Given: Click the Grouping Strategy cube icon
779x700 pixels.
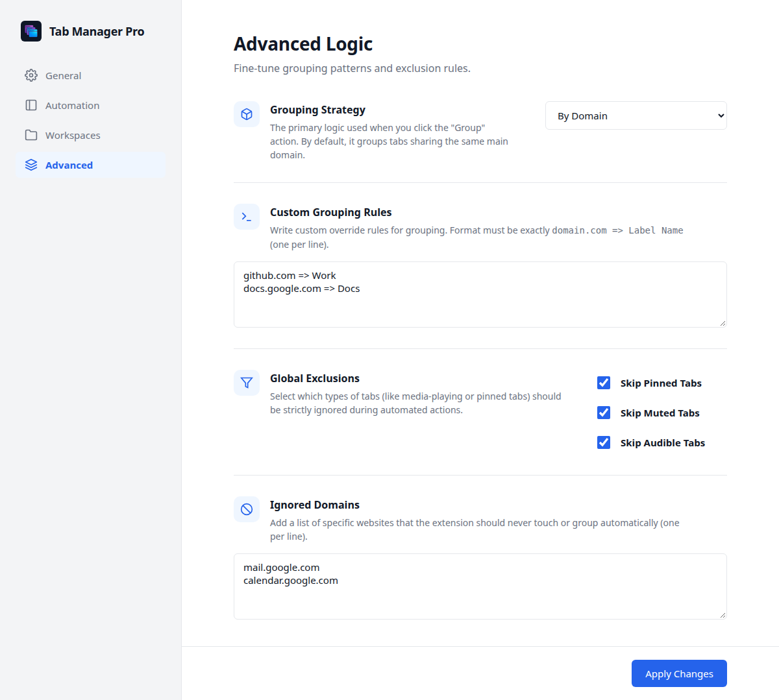Looking at the screenshot, I should (247, 114).
